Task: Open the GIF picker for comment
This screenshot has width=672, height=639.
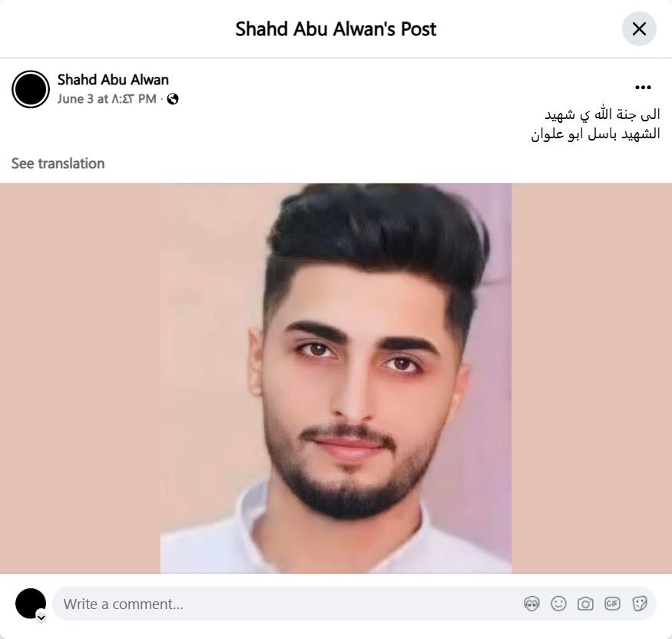Action: tap(612, 604)
